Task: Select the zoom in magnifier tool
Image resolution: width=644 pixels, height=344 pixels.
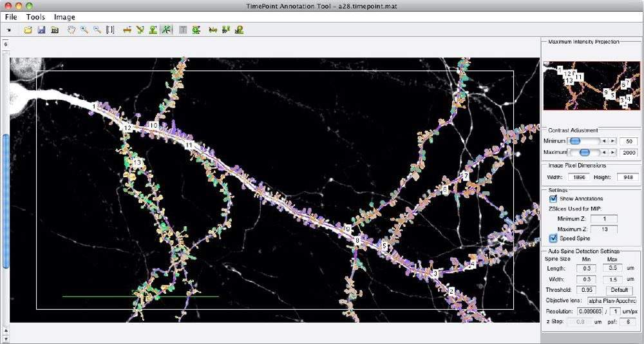Action: coord(84,30)
